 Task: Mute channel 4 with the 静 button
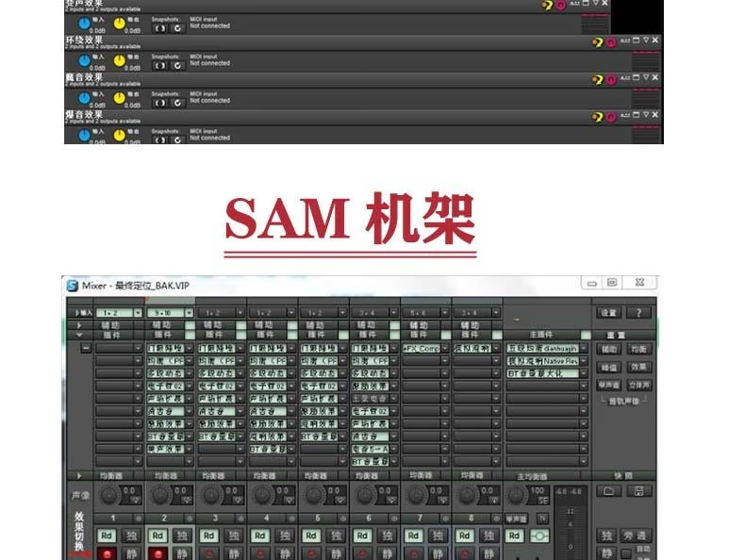(285, 553)
